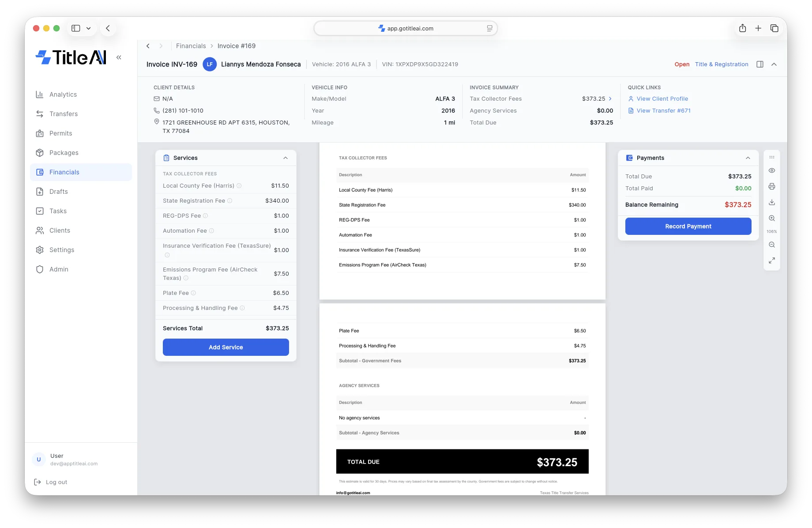Navigate forward with the breadcrumb right arrow
812x528 pixels.
(x=161, y=46)
